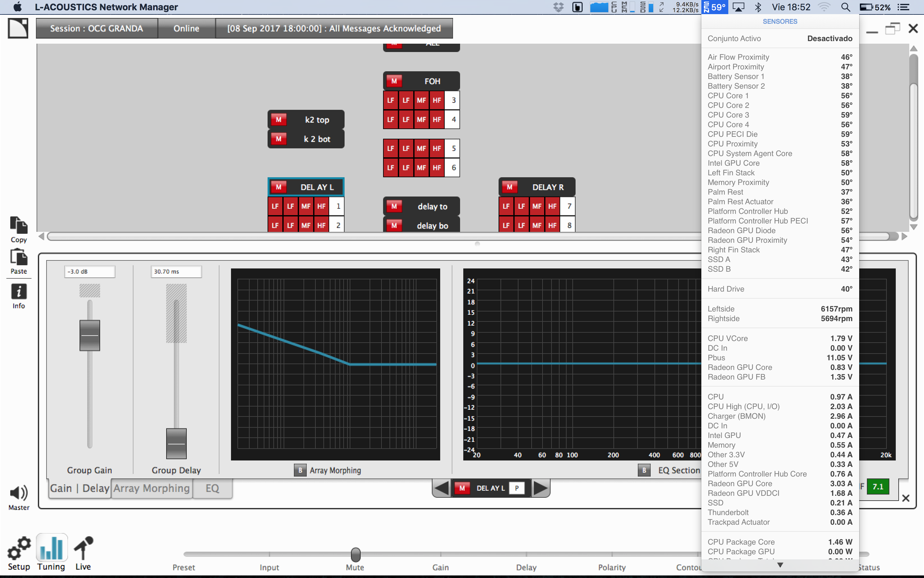
Task: Toggle the M mute in bottom DEL AY L navigator
Action: click(x=462, y=488)
